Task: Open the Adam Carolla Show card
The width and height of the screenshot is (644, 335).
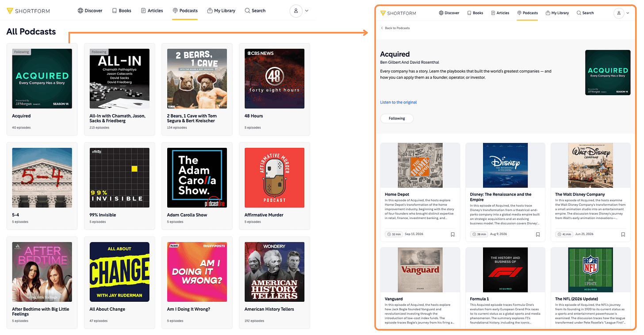Action: (197, 186)
